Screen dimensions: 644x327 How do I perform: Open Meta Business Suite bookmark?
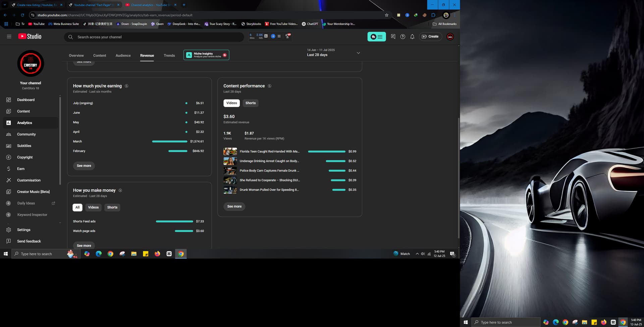[x=63, y=24]
